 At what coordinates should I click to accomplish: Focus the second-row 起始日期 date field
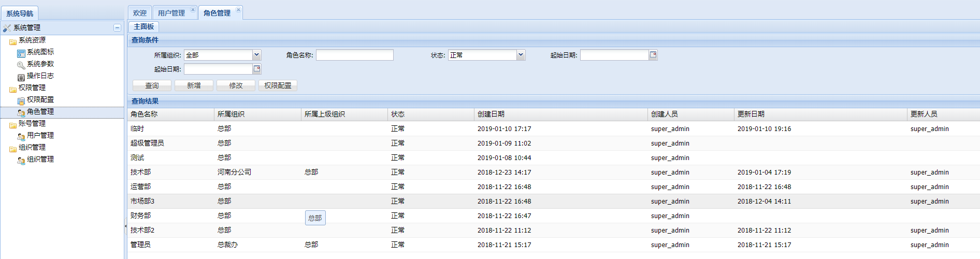(218, 69)
